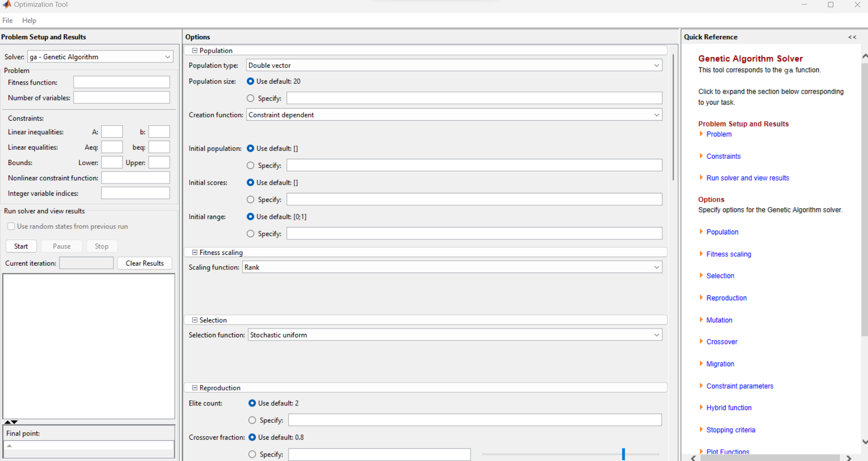
Task: Collapse the Population options section
Action: [x=194, y=50]
